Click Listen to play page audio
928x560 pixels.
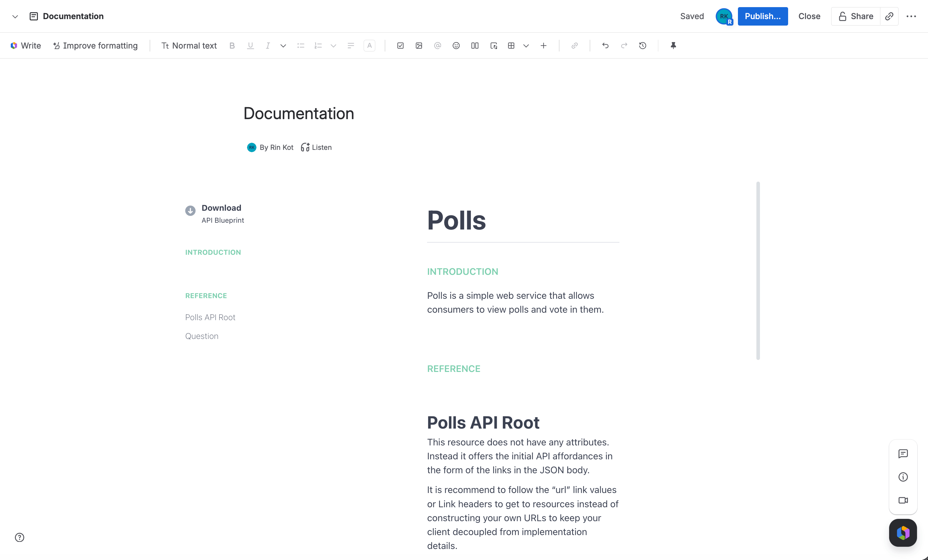(316, 147)
